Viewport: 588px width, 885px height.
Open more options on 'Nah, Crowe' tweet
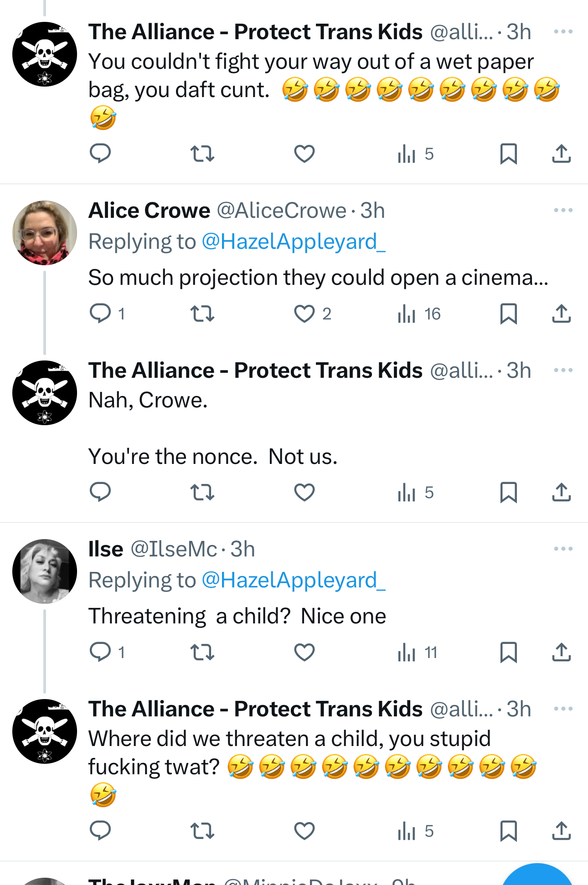563,370
